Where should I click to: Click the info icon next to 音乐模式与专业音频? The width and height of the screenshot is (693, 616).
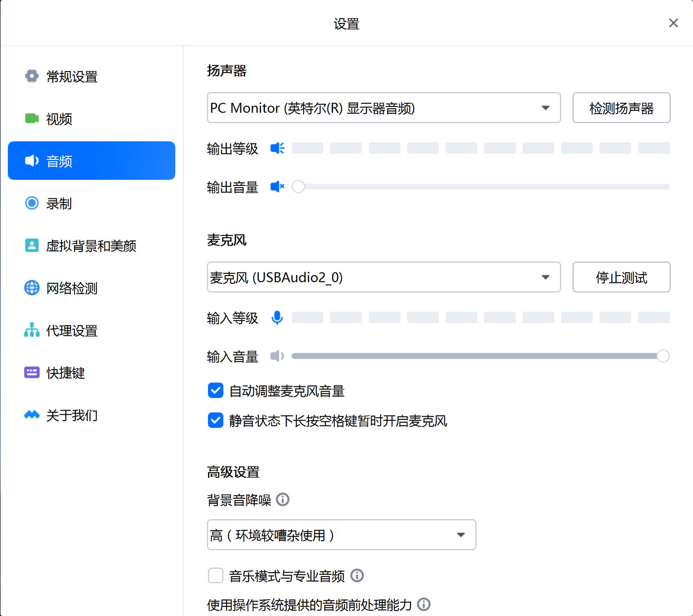click(x=356, y=576)
